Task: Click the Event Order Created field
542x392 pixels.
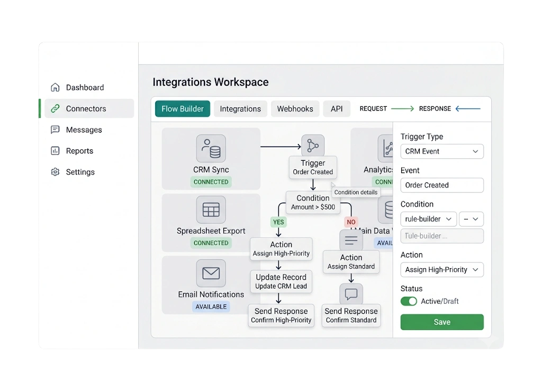Action: point(442,185)
